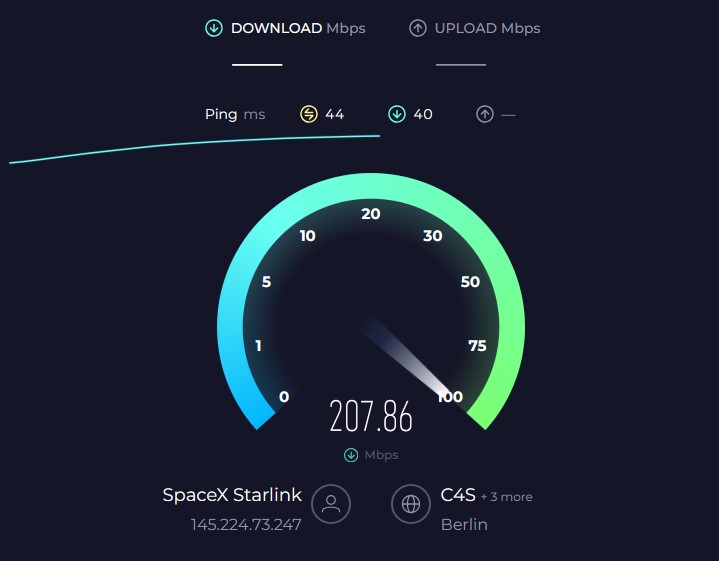
Task: Click the download arrow icon beside DOWNLOAD Mbps
Action: pos(214,28)
